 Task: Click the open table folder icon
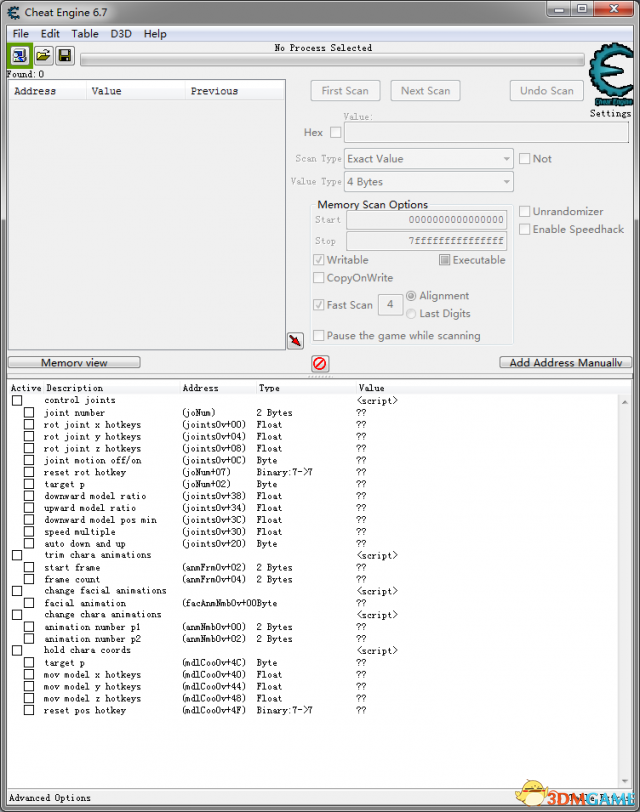(43, 56)
